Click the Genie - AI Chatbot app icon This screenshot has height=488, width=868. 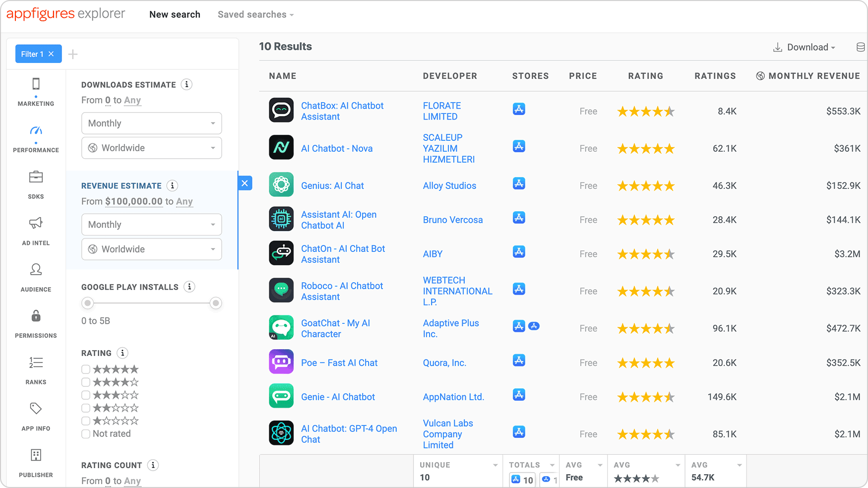coord(281,396)
